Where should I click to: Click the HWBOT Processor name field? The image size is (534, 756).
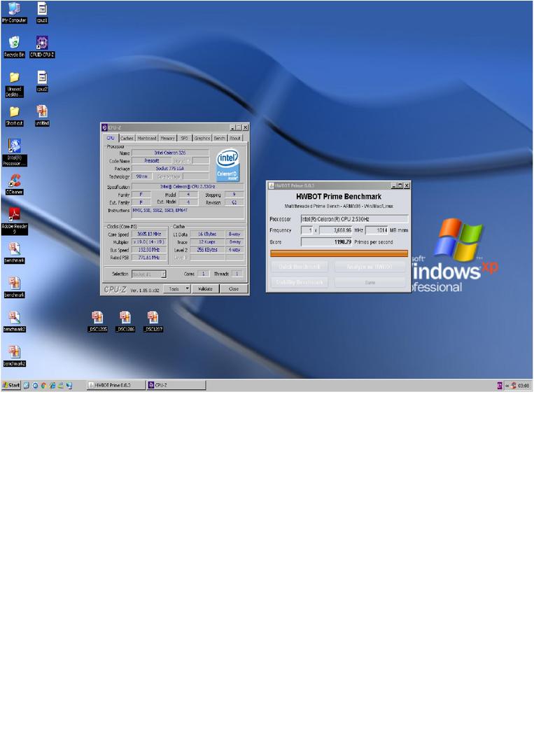pos(355,219)
